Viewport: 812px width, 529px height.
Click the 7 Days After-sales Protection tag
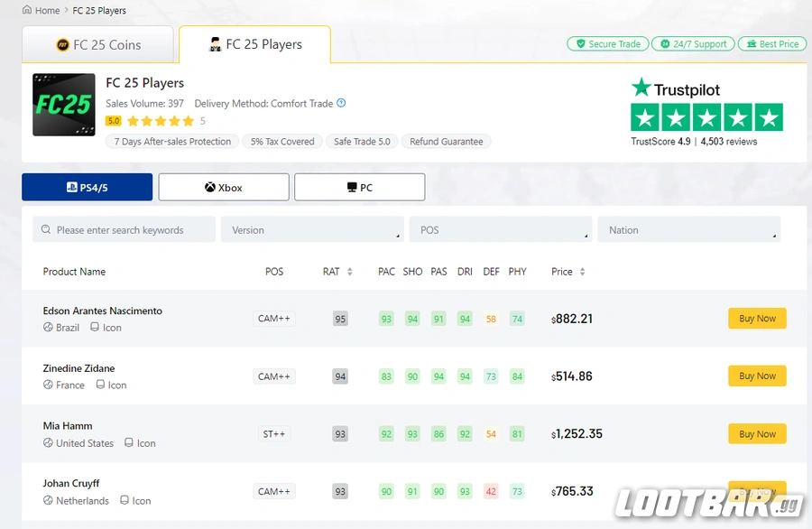point(172,142)
